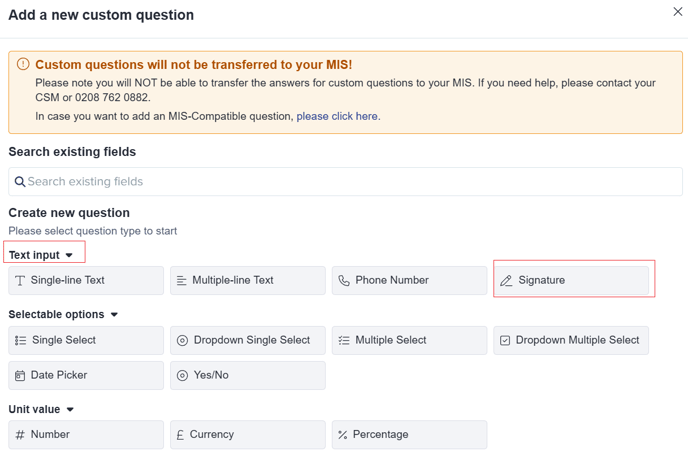
Task: Click the search magnifier icon
Action: pyautogui.click(x=20, y=182)
